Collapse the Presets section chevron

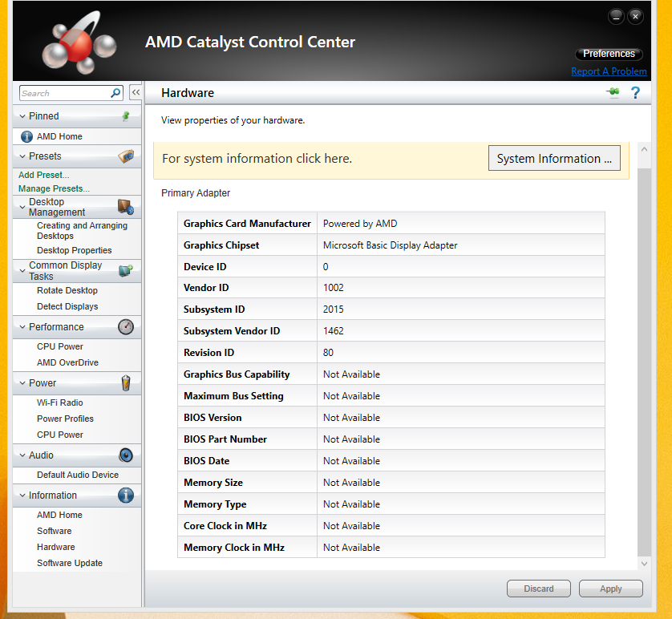(x=22, y=156)
